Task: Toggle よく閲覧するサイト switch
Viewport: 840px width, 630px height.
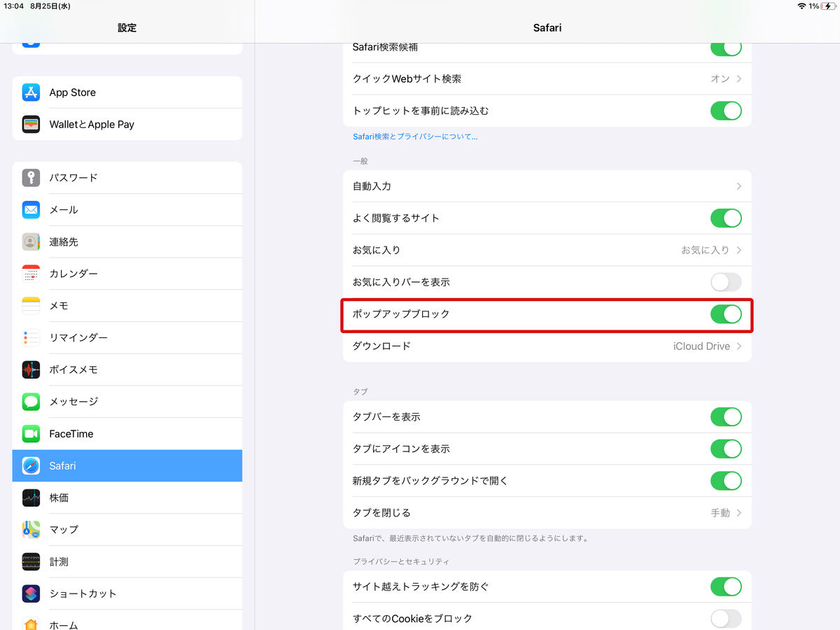Action: click(x=726, y=218)
